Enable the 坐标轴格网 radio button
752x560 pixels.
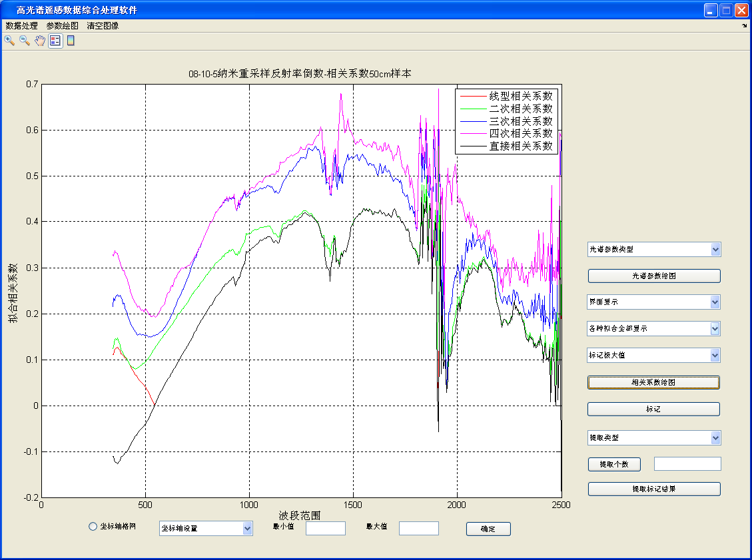pyautogui.click(x=93, y=527)
